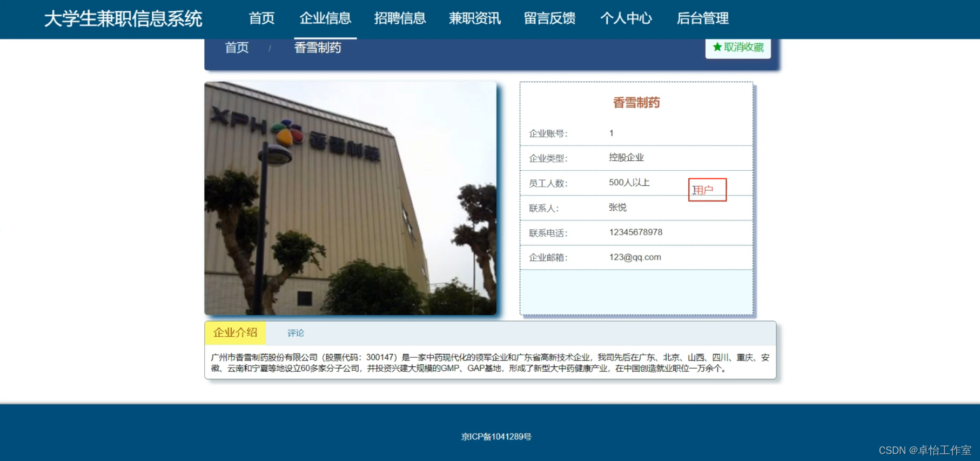Select the 企业邮箱 label
980x461 pixels.
point(548,257)
